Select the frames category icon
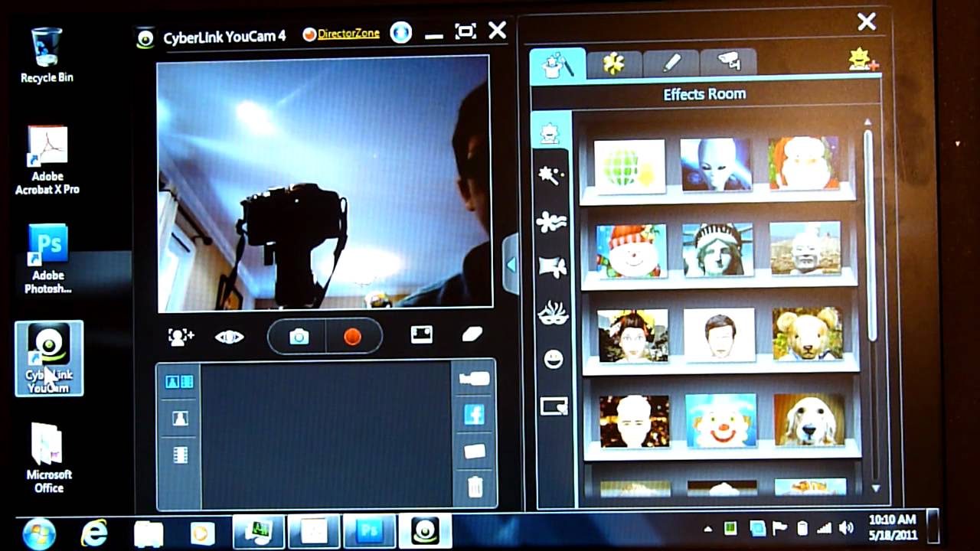The height and width of the screenshot is (551, 980). point(554,406)
